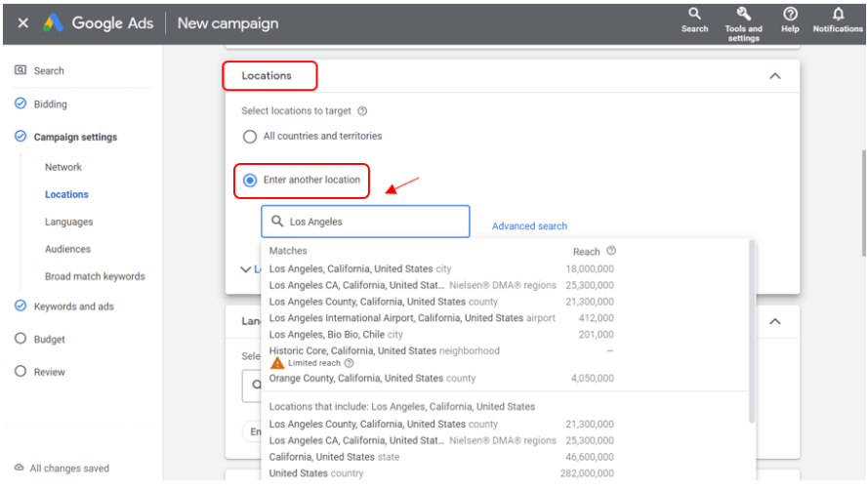Open Search from the top toolbar

[x=694, y=20]
